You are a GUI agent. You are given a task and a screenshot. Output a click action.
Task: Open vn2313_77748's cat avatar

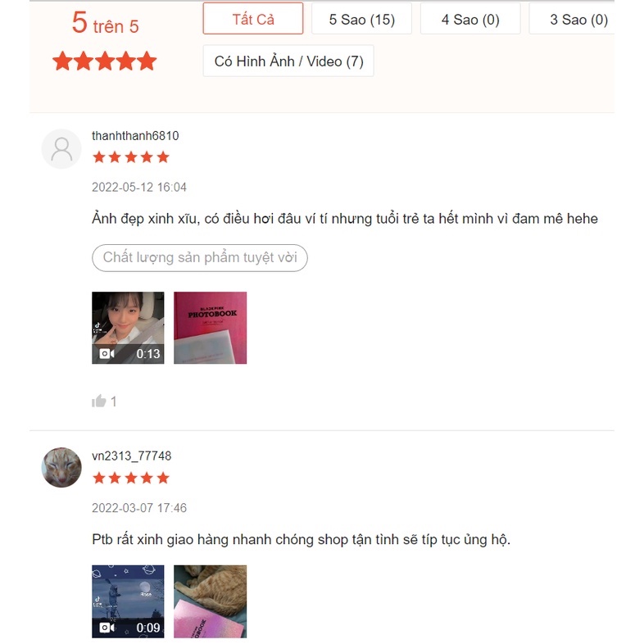tap(61, 467)
